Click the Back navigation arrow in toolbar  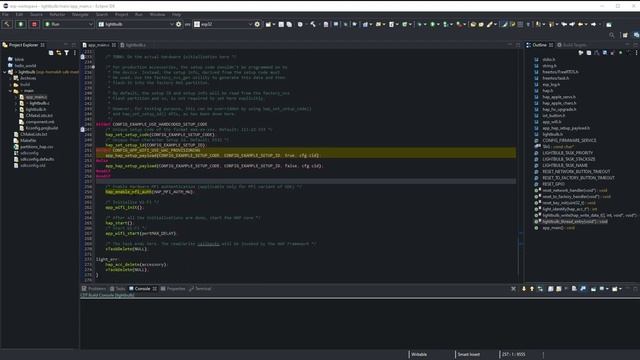coord(580,24)
